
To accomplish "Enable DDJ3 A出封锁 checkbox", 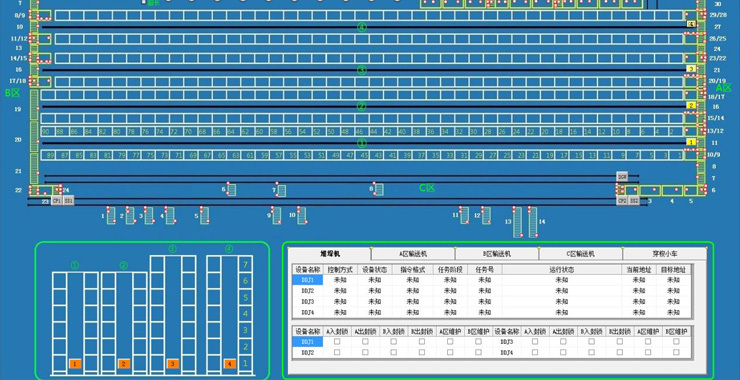I will pyautogui.click(x=563, y=341).
